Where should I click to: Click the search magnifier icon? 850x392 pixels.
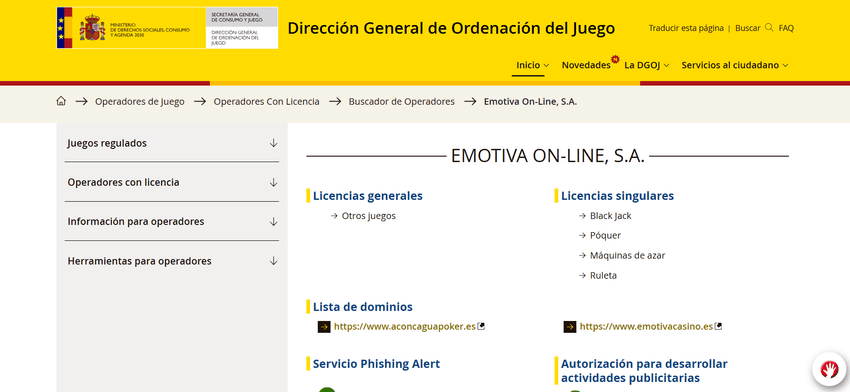pos(769,28)
